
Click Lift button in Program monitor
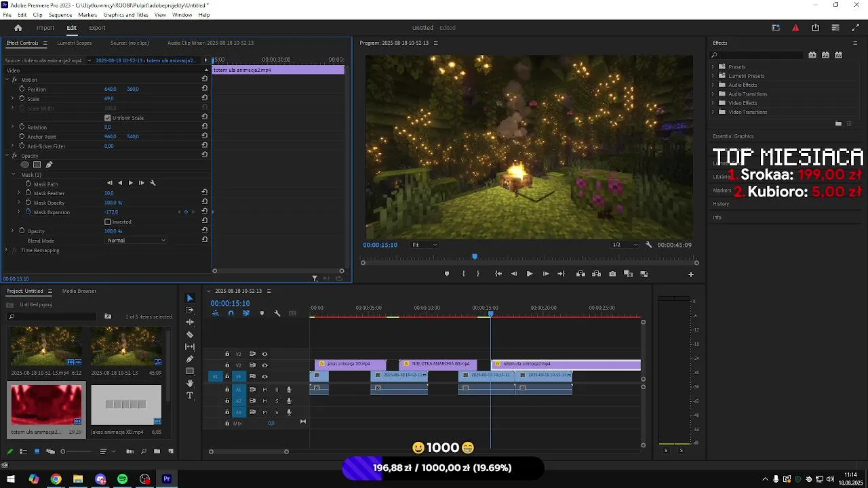point(580,274)
